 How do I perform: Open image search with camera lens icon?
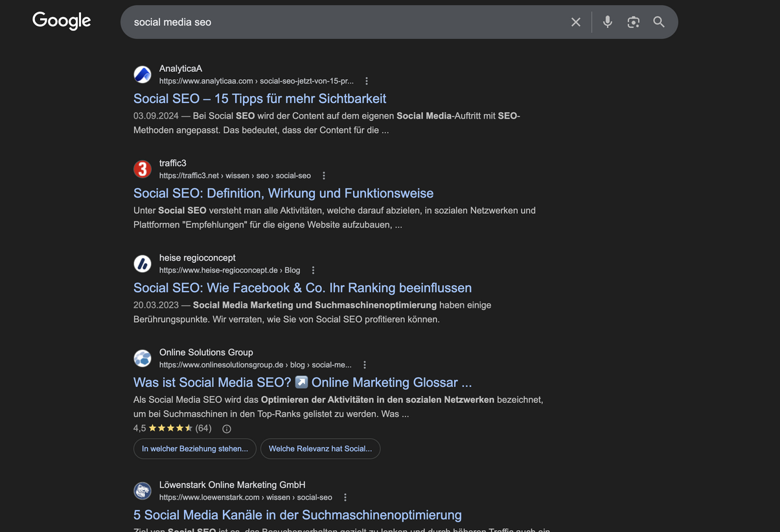633,22
